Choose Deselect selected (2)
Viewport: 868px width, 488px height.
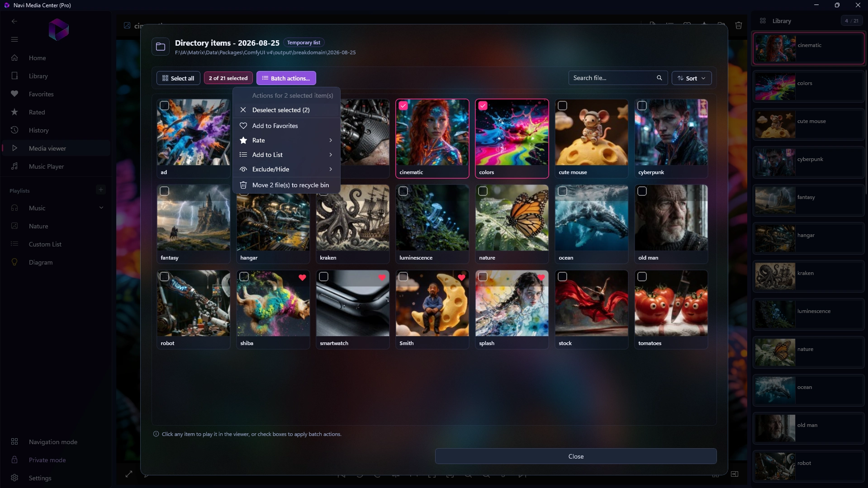tap(287, 110)
